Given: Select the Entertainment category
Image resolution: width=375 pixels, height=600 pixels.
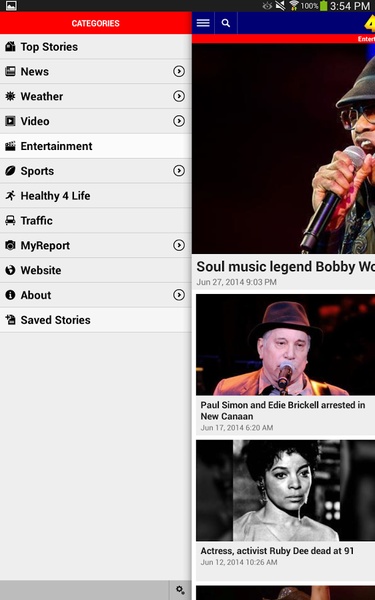Looking at the screenshot, I should click(96, 146).
